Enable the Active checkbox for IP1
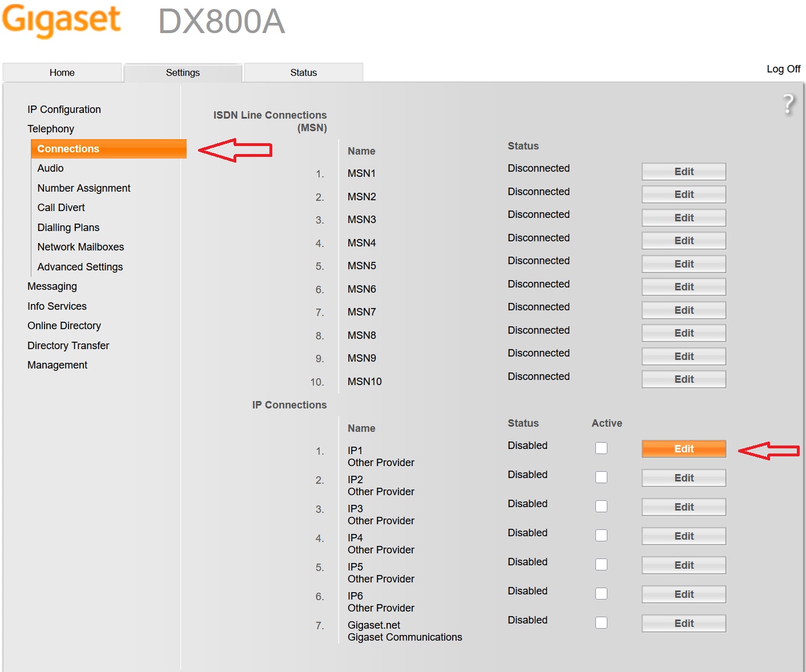Viewport: 806px width, 672px height. (601, 448)
